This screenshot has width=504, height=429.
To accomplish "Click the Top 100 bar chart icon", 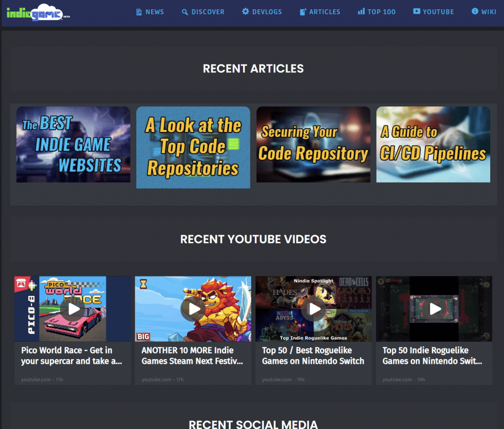I will [361, 12].
